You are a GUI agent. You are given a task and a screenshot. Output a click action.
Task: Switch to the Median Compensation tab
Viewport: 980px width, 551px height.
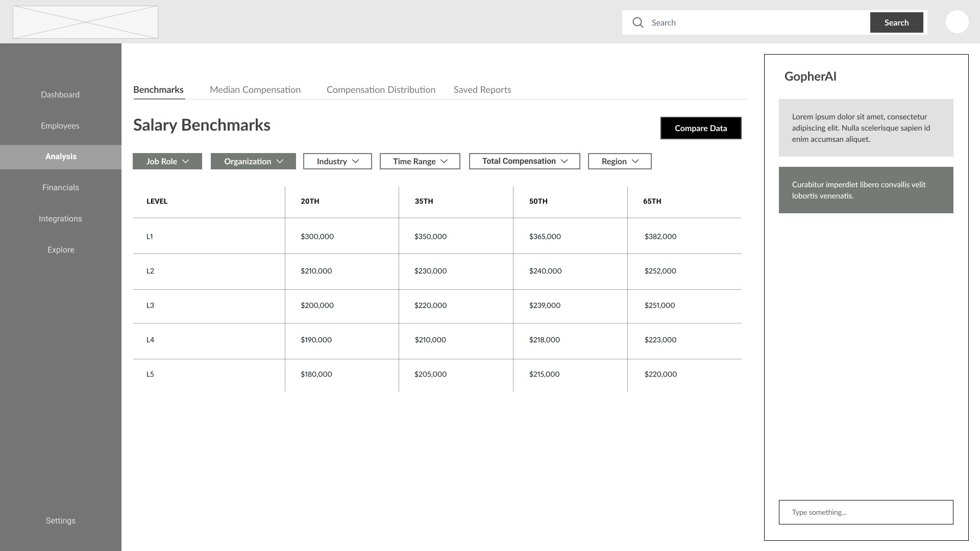pos(255,90)
